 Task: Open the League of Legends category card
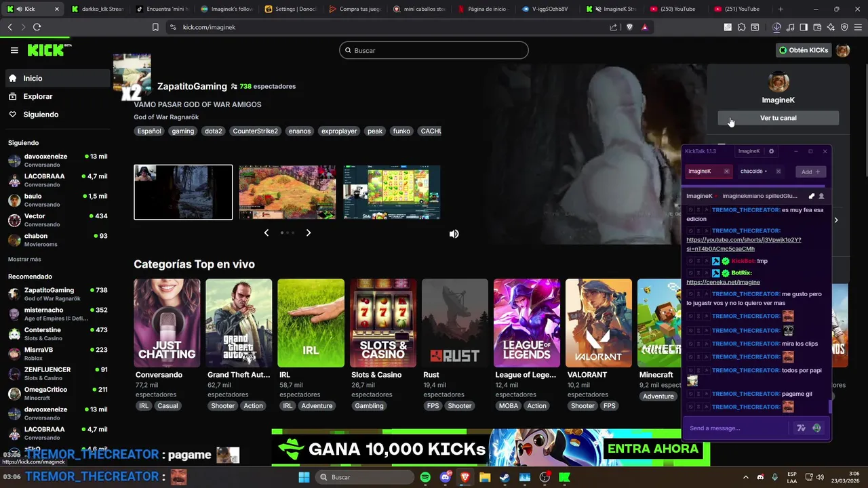[x=526, y=323]
